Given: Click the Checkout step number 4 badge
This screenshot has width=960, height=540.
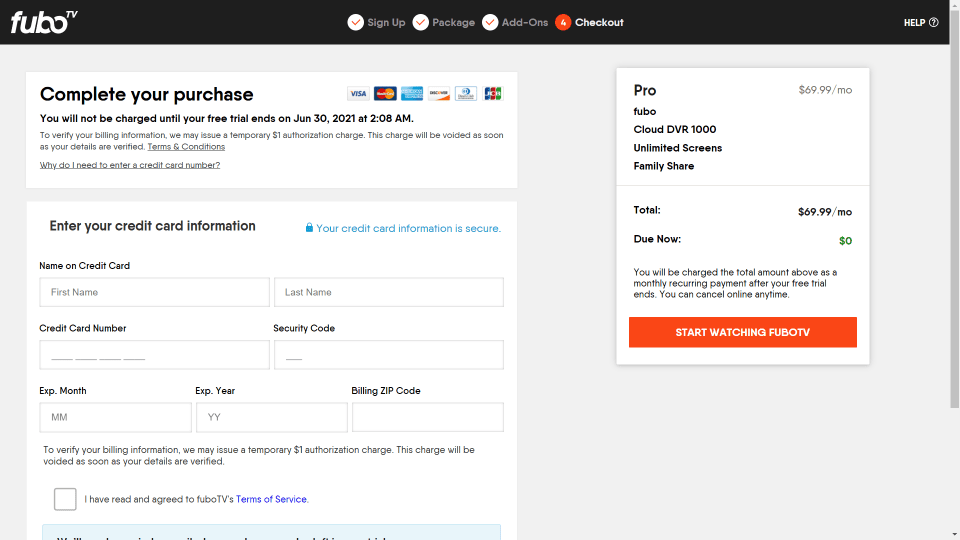Looking at the screenshot, I should tap(563, 22).
